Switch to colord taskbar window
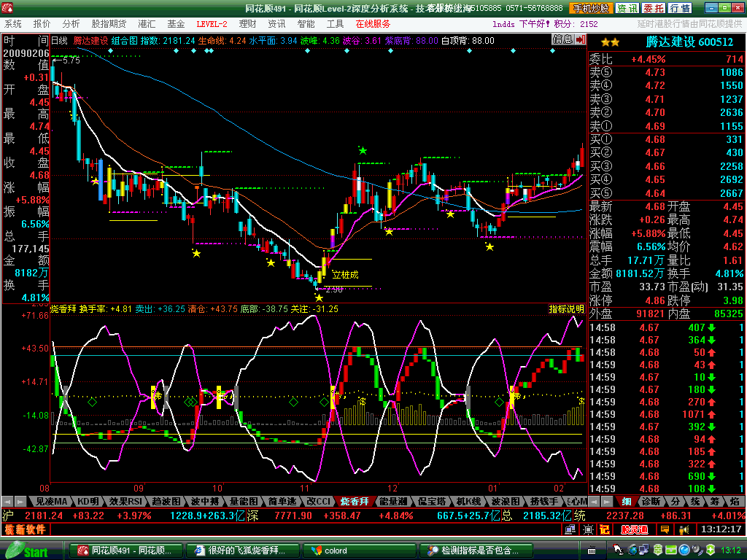 pyautogui.click(x=359, y=551)
